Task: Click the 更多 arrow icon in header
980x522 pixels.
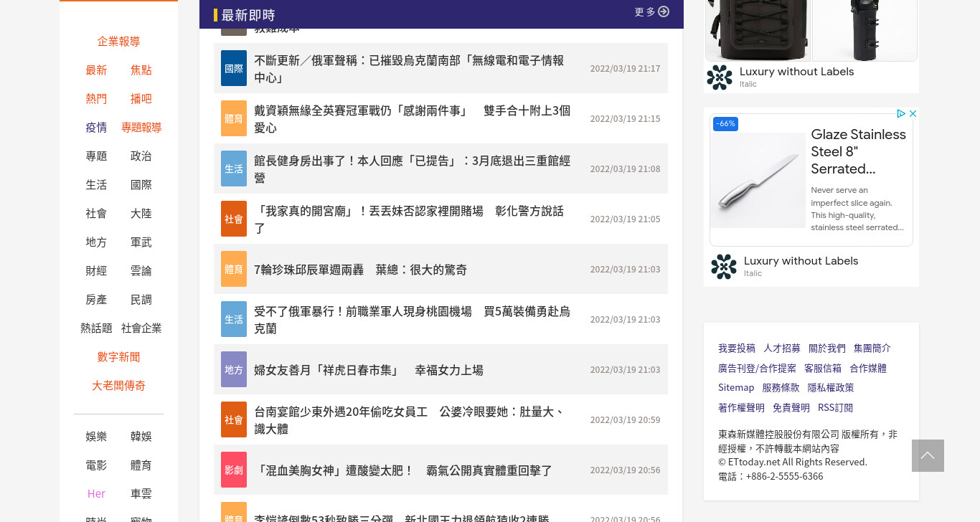Action: coord(664,11)
